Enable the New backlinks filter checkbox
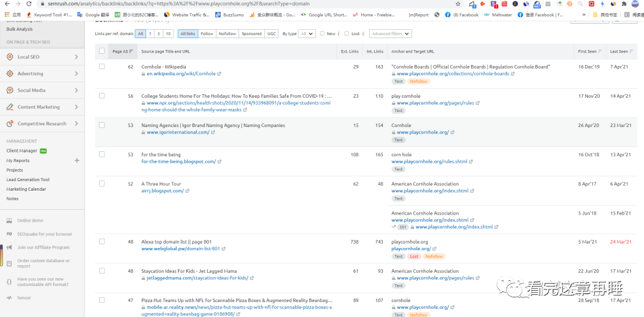 tap(323, 34)
